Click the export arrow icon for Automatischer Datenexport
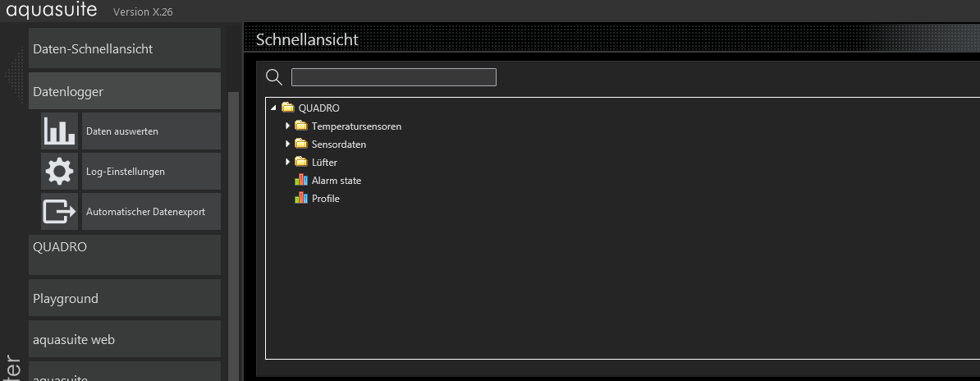 59,212
